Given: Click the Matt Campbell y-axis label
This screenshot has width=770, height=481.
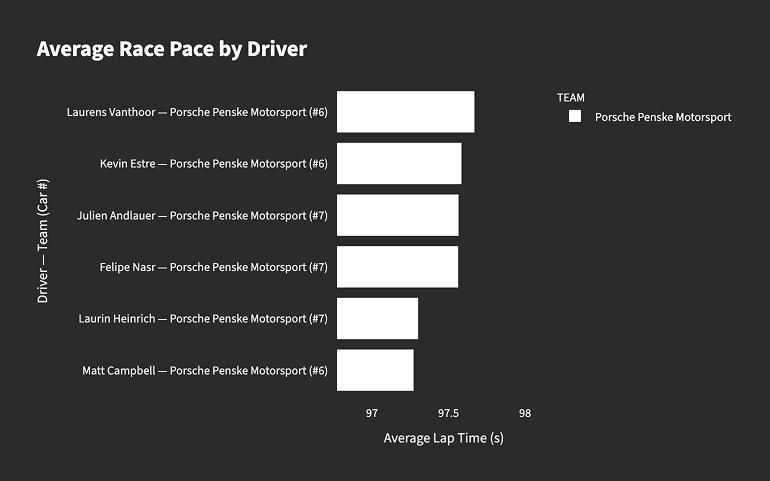Looking at the screenshot, I should pos(205,370).
